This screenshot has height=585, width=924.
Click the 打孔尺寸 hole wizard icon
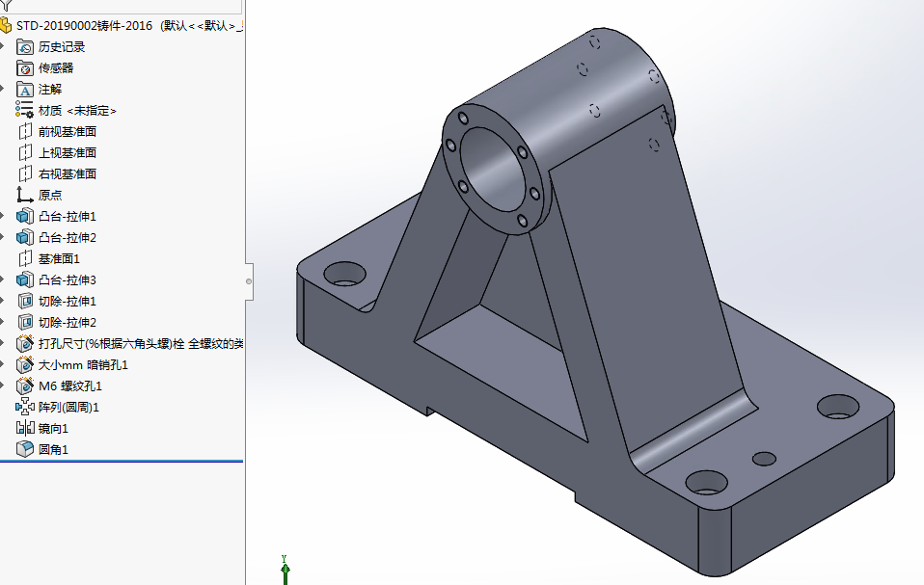coord(25,343)
